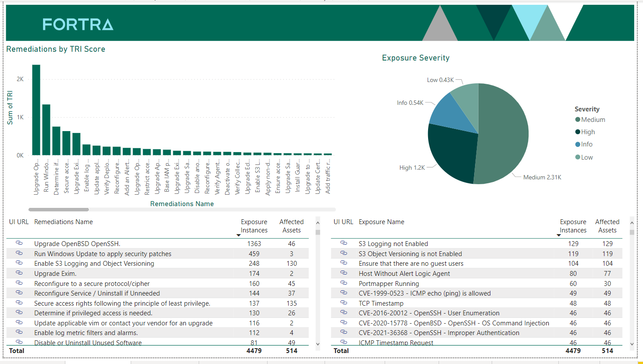Select the tallest bar, Upgrade Op..., in chart
This screenshot has height=364, width=643.
pos(36,110)
